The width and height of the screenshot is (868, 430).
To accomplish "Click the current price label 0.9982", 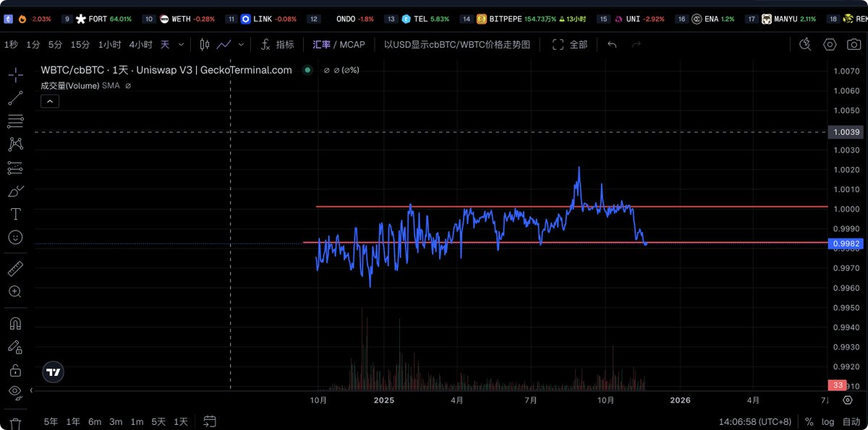I will coord(846,244).
